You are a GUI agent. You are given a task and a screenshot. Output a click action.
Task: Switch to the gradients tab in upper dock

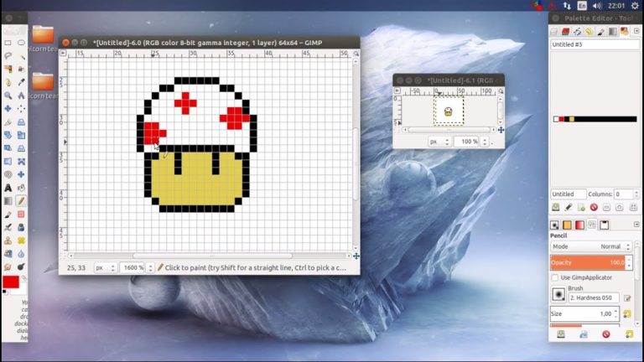tap(612, 32)
